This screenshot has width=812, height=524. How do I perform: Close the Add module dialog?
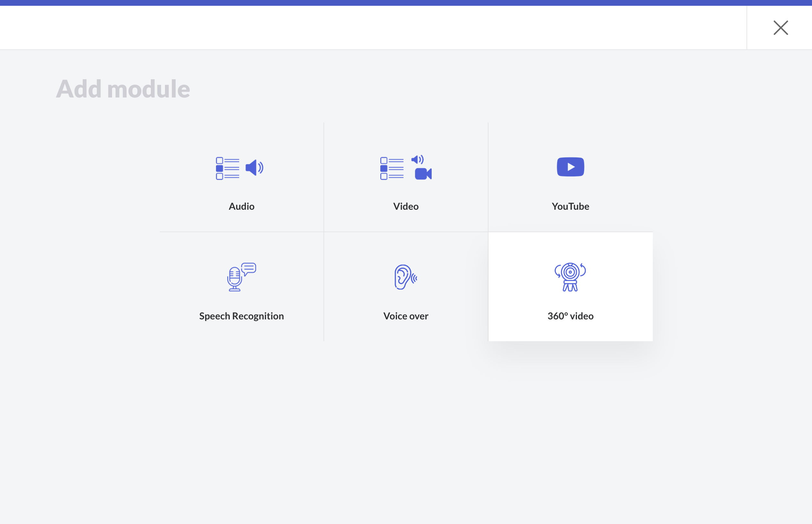[781, 28]
